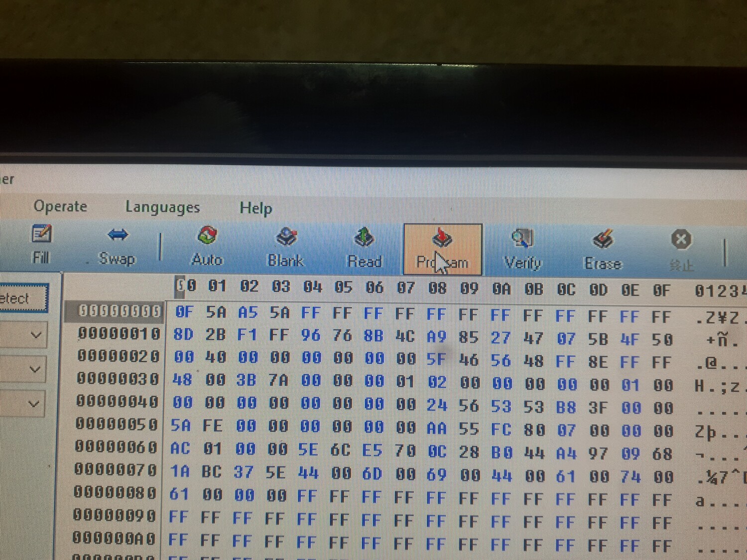Click the 00000050 address label
Screen dimensions: 747x560
[x=117, y=424]
